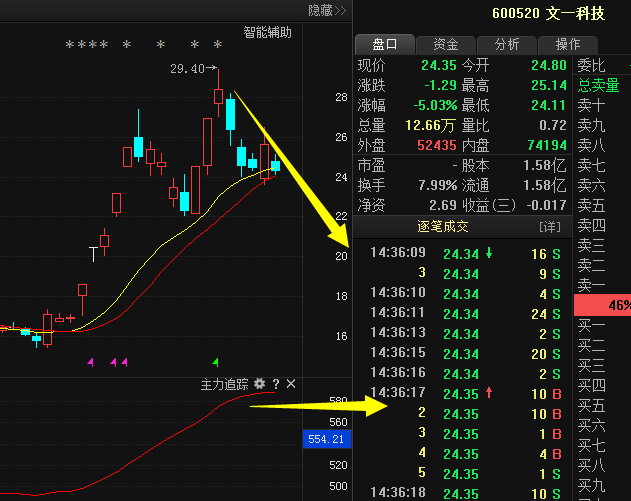Click the 股本 1.58亿 value
Screen dimensions: 631x501
tap(545, 165)
